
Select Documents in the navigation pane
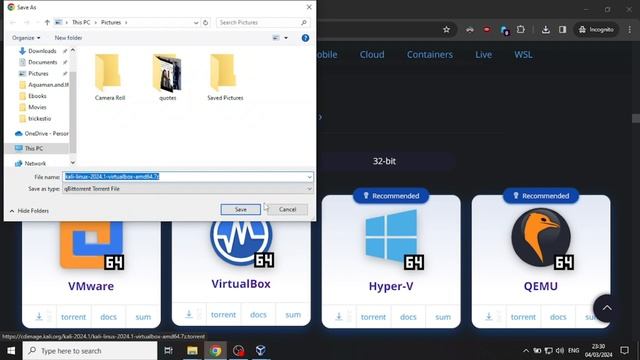click(42, 62)
